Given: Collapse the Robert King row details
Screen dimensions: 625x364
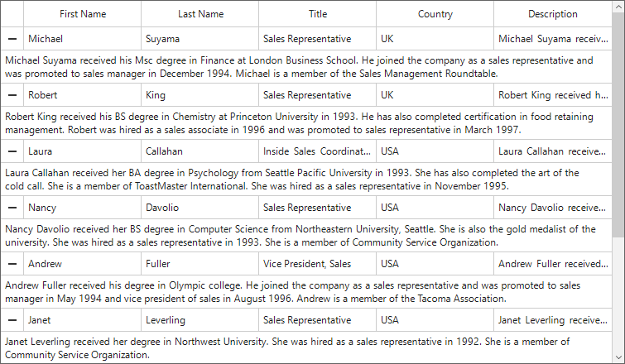Looking at the screenshot, I should pos(12,95).
